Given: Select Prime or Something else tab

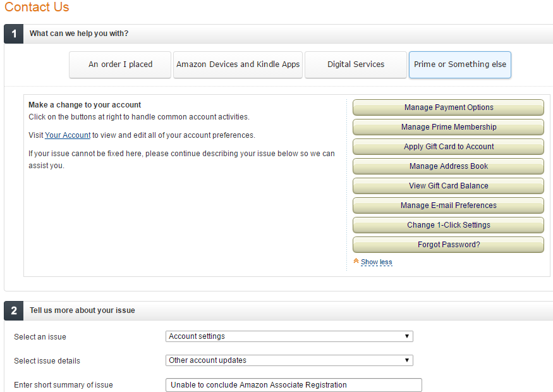Looking at the screenshot, I should tap(460, 64).
